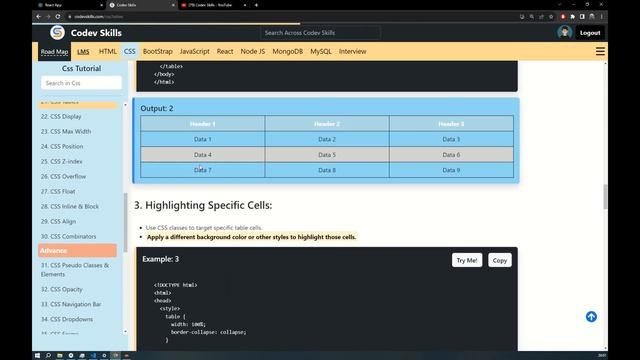Click sidebar scrollbar up arrow
Viewport: 640px width, 360px height.
125,105
